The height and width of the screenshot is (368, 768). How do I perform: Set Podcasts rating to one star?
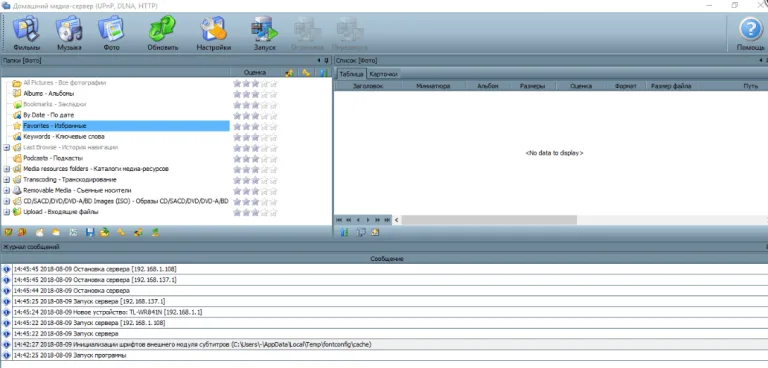[x=237, y=158]
